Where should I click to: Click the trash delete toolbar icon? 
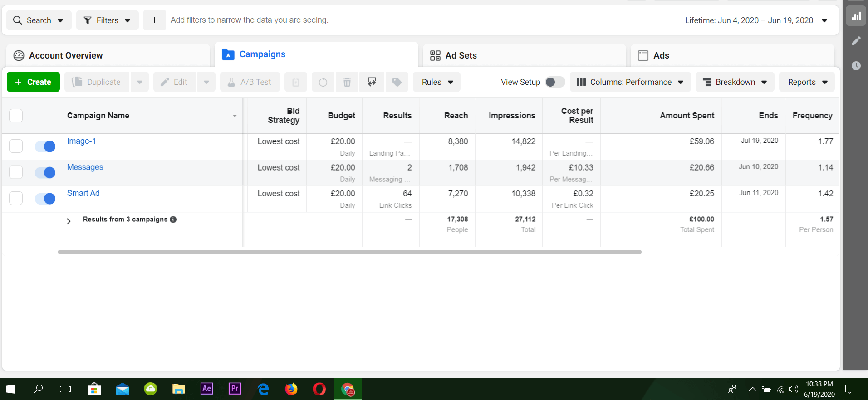point(347,82)
